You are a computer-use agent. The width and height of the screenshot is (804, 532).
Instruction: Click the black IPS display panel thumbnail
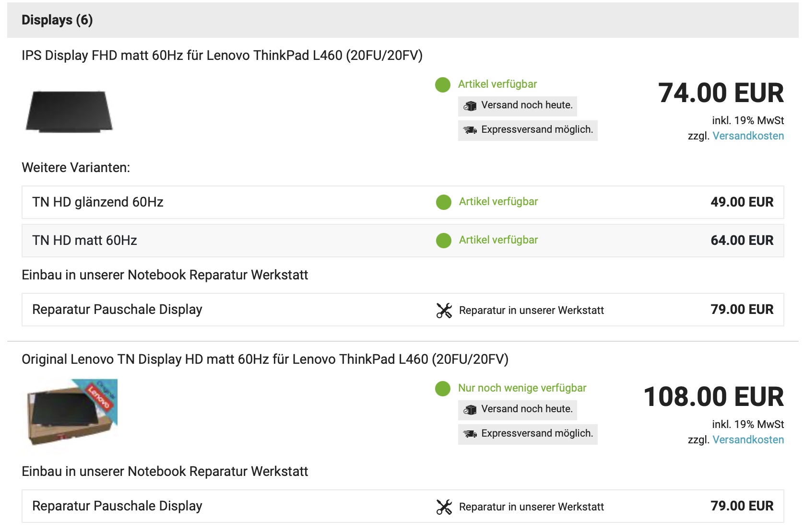69,111
